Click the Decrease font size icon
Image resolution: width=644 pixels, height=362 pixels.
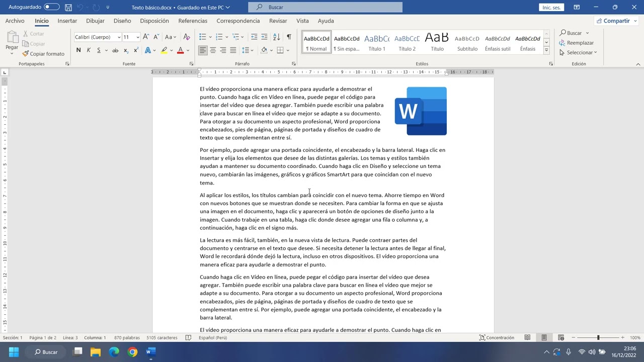(156, 37)
